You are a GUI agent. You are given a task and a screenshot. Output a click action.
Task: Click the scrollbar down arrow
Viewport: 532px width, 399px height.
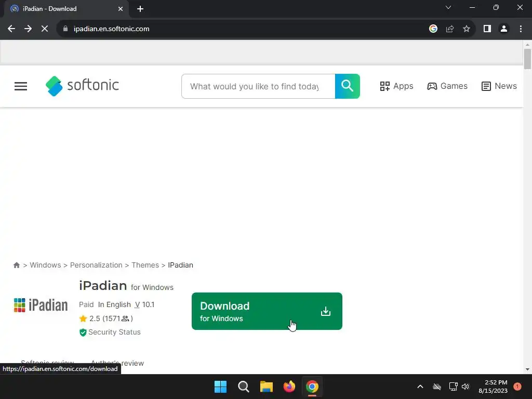pyautogui.click(x=527, y=369)
